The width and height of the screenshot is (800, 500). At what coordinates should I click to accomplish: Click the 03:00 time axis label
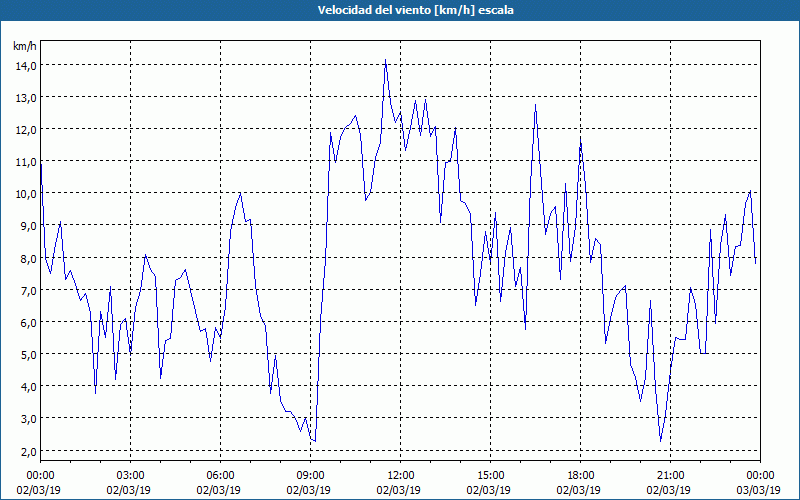click(x=131, y=476)
